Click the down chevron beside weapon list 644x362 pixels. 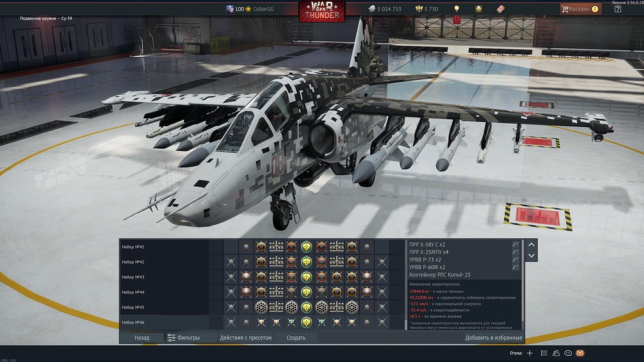[531, 256]
